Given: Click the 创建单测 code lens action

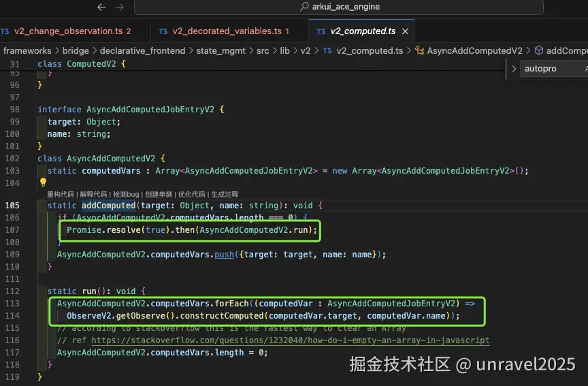Looking at the screenshot, I should pyautogui.click(x=159, y=194).
